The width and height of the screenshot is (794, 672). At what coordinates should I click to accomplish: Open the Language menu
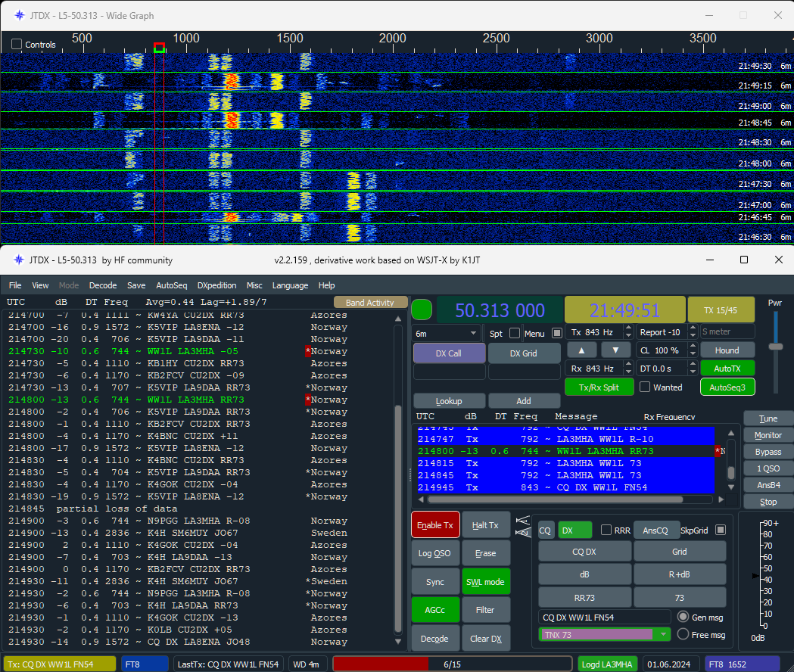290,285
